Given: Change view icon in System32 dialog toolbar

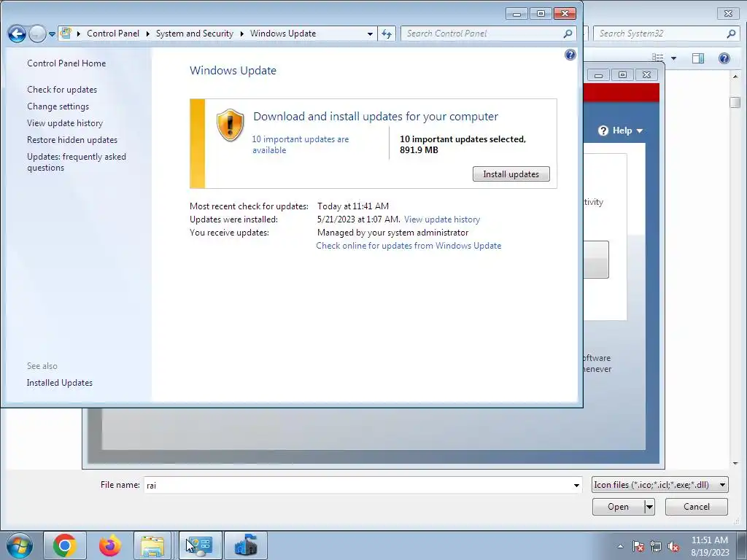Looking at the screenshot, I should (657, 58).
